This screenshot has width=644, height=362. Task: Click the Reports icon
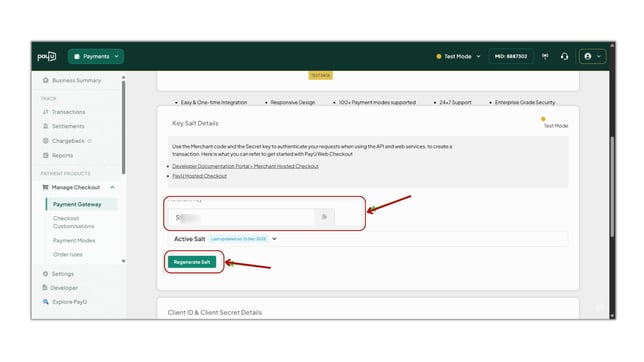point(46,155)
